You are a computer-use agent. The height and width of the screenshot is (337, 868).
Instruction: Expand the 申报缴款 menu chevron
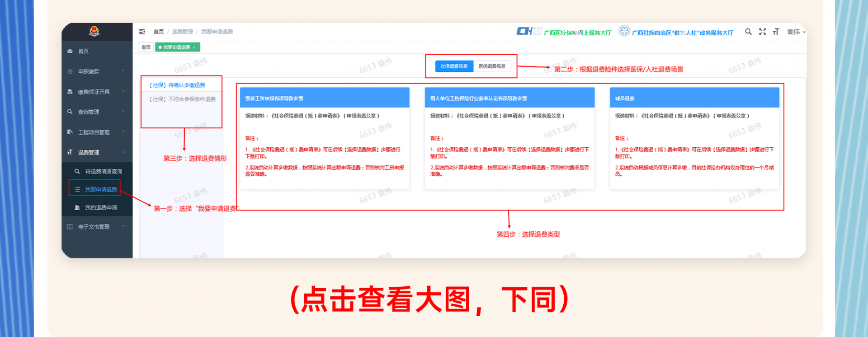click(123, 71)
